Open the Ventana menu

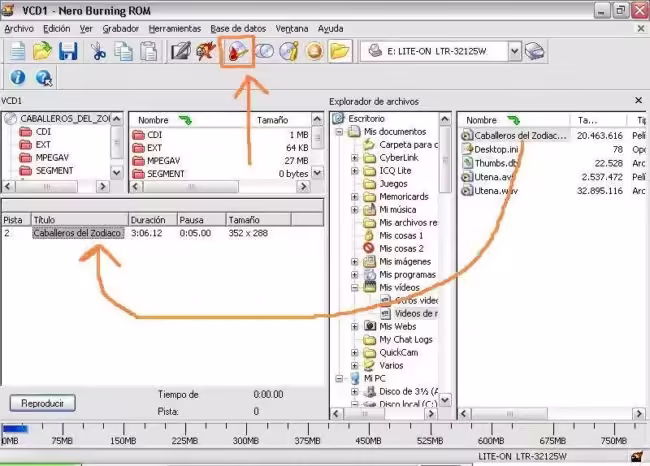point(292,29)
